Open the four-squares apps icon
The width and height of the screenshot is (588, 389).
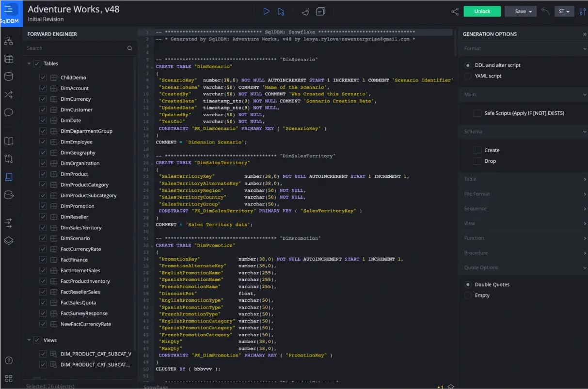(x=8, y=378)
